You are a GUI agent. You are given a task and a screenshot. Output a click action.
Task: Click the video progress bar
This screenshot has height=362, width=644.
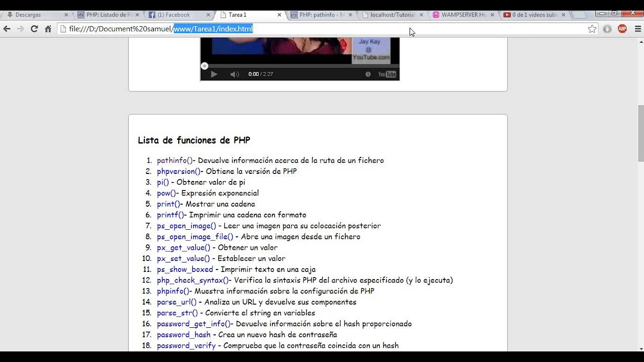[x=300, y=66]
